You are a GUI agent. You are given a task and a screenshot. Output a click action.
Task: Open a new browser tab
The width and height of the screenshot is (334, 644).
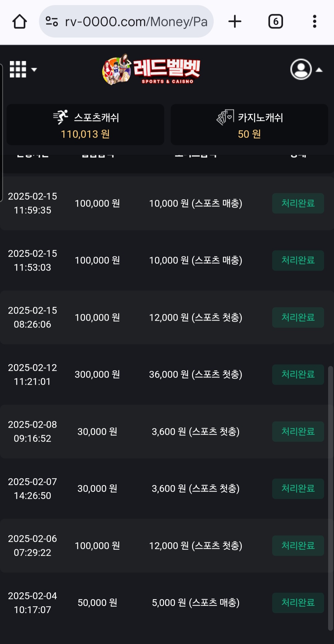235,22
